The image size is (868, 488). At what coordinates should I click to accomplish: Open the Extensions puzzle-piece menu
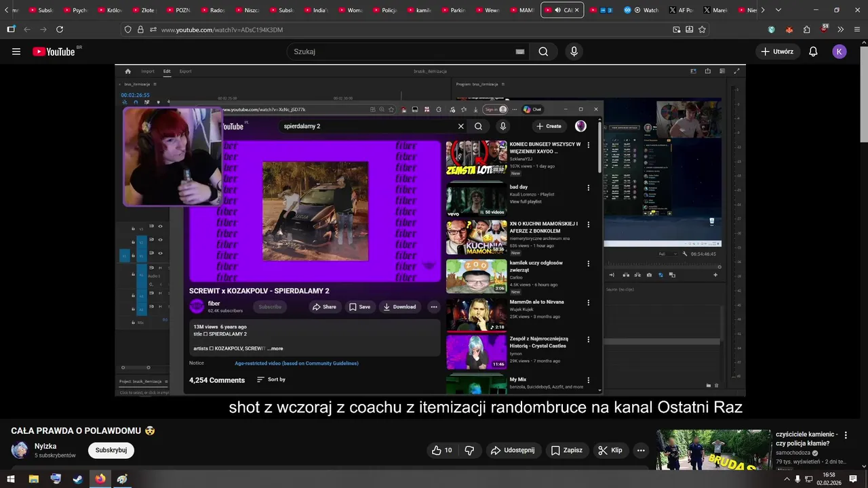[806, 30]
